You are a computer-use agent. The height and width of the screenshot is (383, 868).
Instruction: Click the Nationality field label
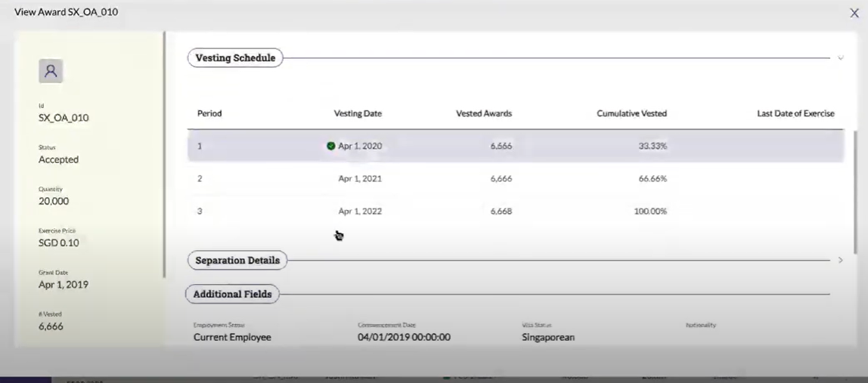point(701,325)
